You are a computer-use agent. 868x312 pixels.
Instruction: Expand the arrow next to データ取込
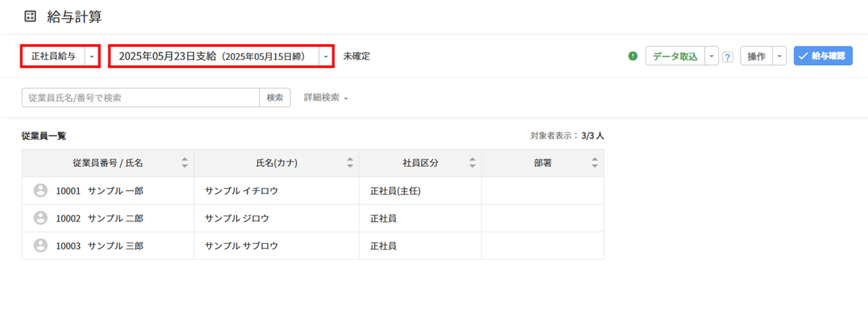coord(711,56)
